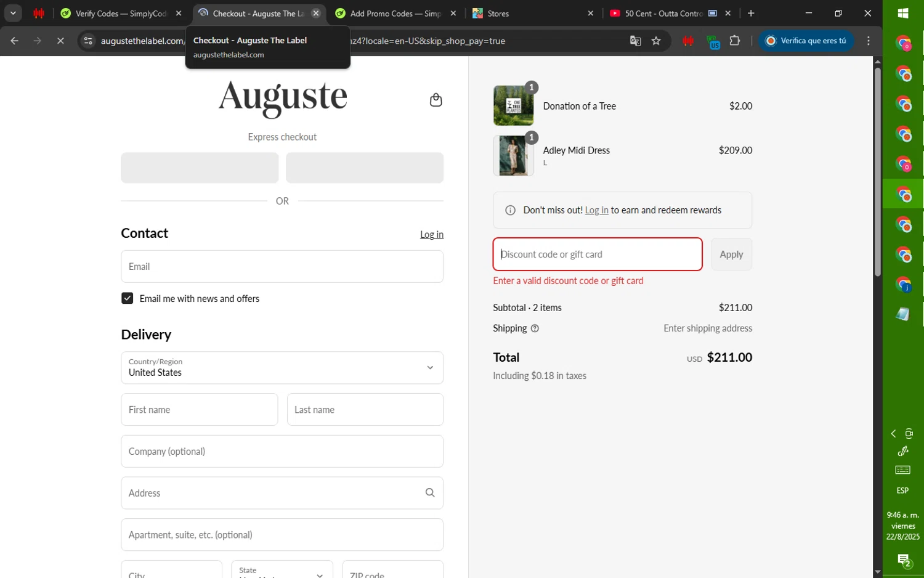This screenshot has height=578, width=924.
Task: Click the shipping help question mark icon
Action: [x=535, y=328]
